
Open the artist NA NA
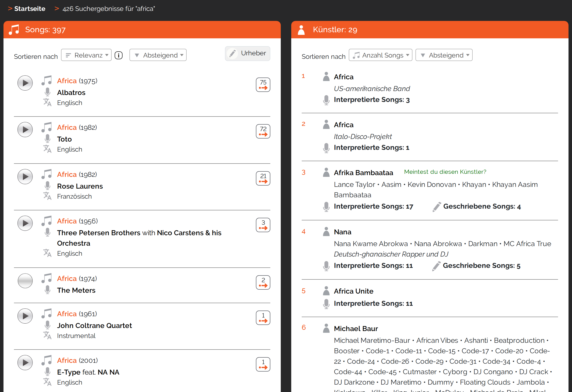(x=108, y=372)
